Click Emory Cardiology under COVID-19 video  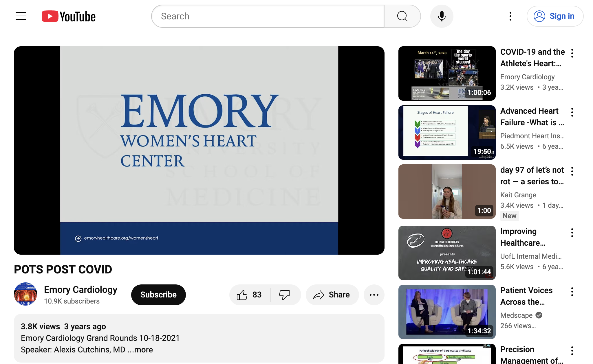pos(527,77)
